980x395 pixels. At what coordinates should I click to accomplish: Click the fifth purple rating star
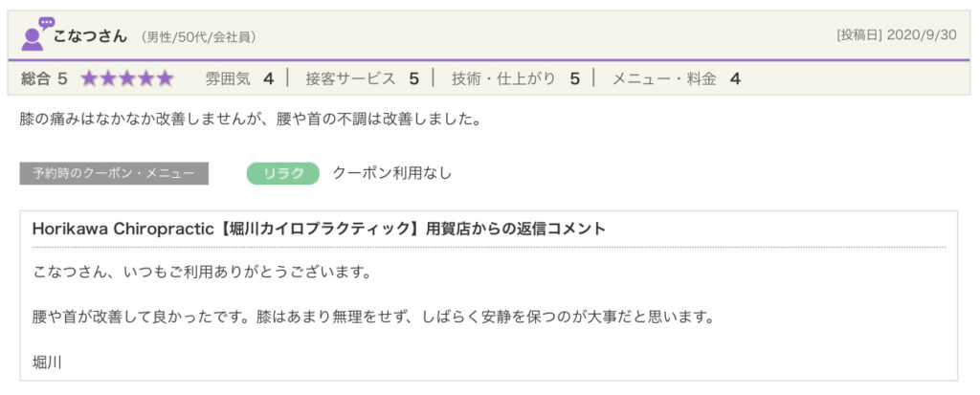165,78
